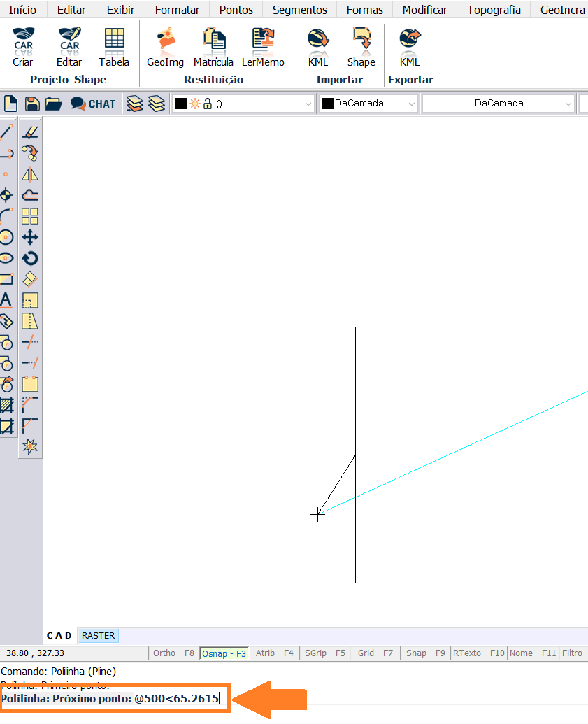Select the Rotate tool
Image resolution: width=588 pixels, height=724 pixels.
pyautogui.click(x=30, y=258)
